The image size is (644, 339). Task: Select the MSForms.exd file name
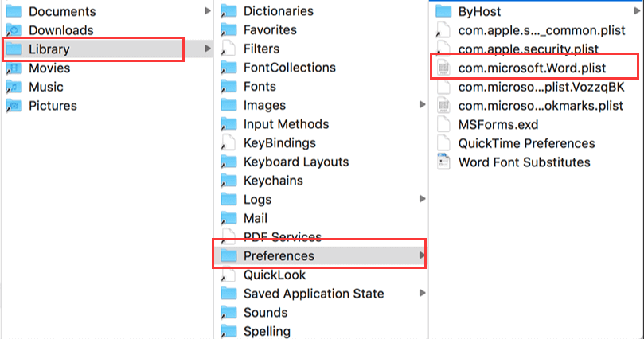point(498,124)
